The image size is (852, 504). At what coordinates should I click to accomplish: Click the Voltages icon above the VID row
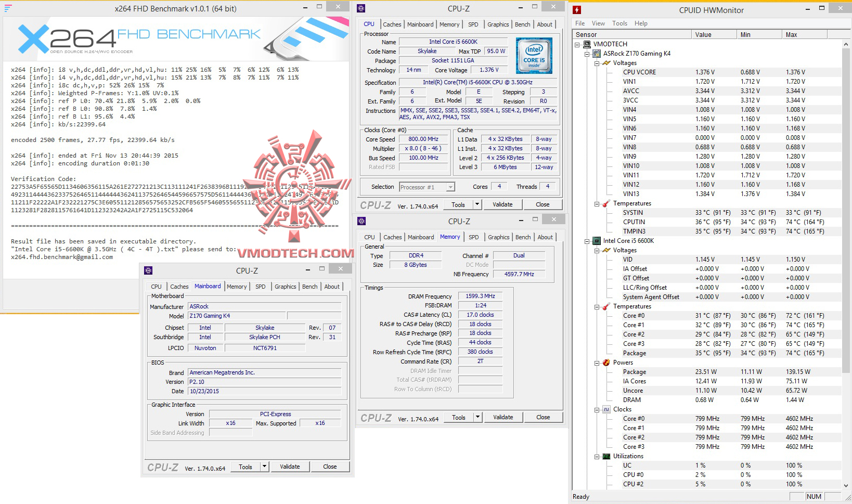pos(606,250)
